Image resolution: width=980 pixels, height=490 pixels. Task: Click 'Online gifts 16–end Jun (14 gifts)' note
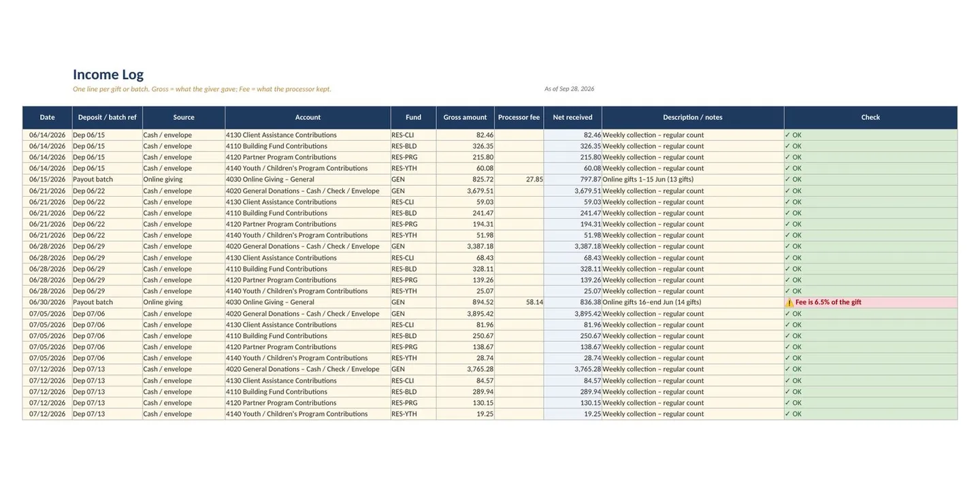point(693,302)
